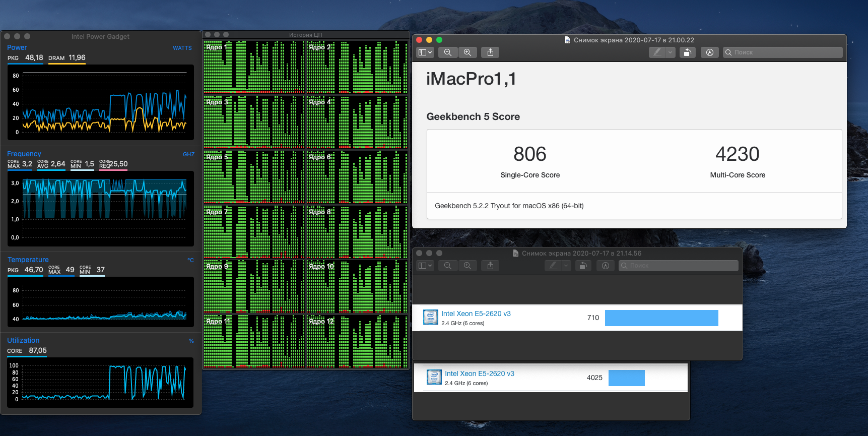Open sidebar view menu in 21.14.56 Preview window
Screen dimensions: 868x436
tap(425, 266)
